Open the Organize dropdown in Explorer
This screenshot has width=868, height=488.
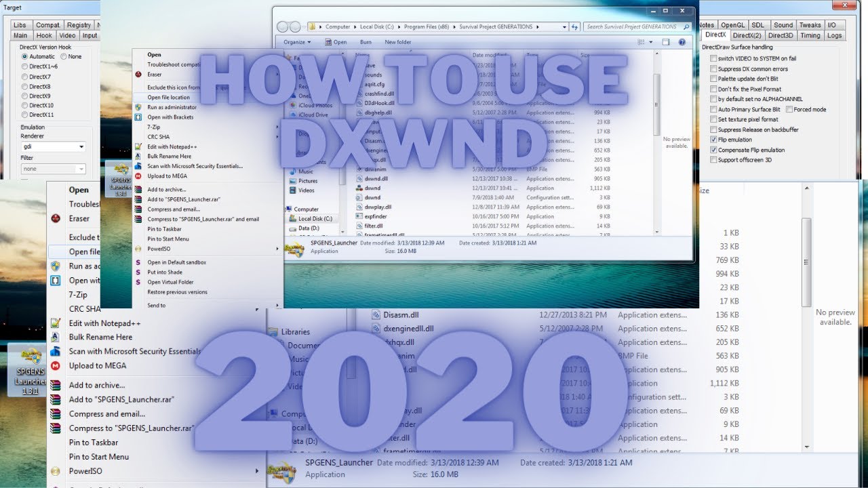point(297,42)
